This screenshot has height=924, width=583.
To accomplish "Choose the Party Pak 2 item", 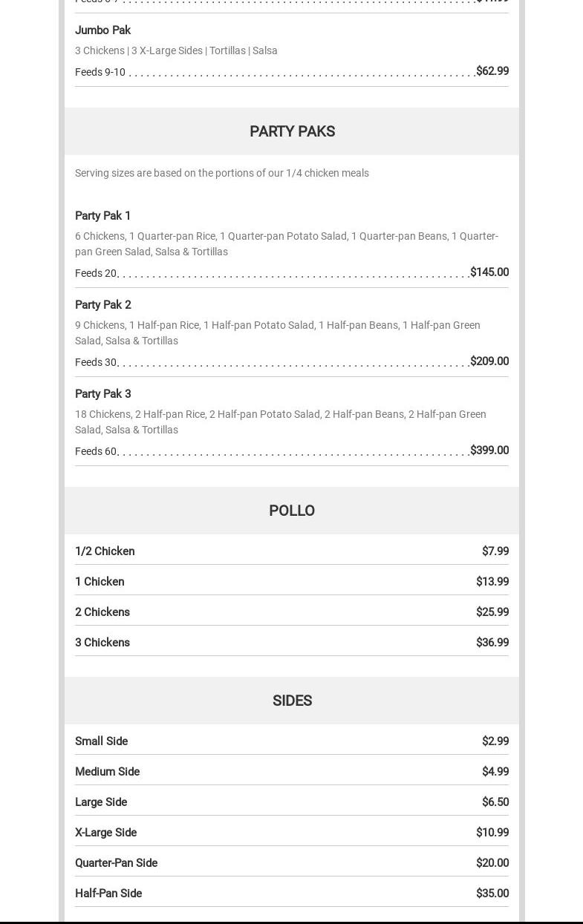I will (x=102, y=305).
